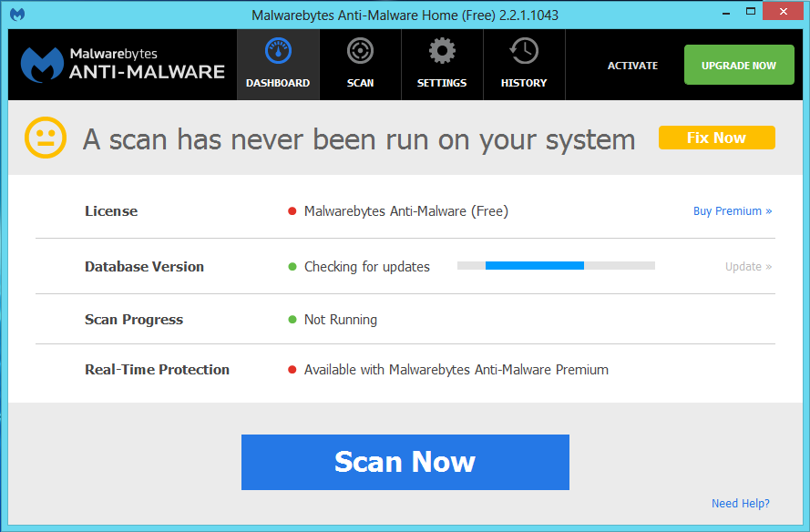Click the Malwarebytes Anti-Malware logo
This screenshot has width=810, height=532.
(x=123, y=64)
